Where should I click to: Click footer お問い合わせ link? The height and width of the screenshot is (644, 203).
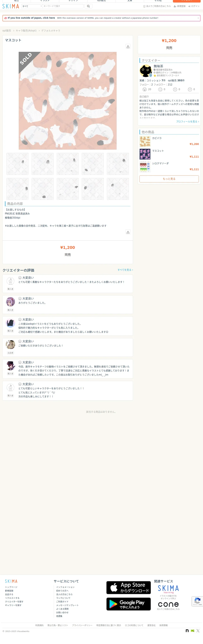pyautogui.click(x=62, y=613)
